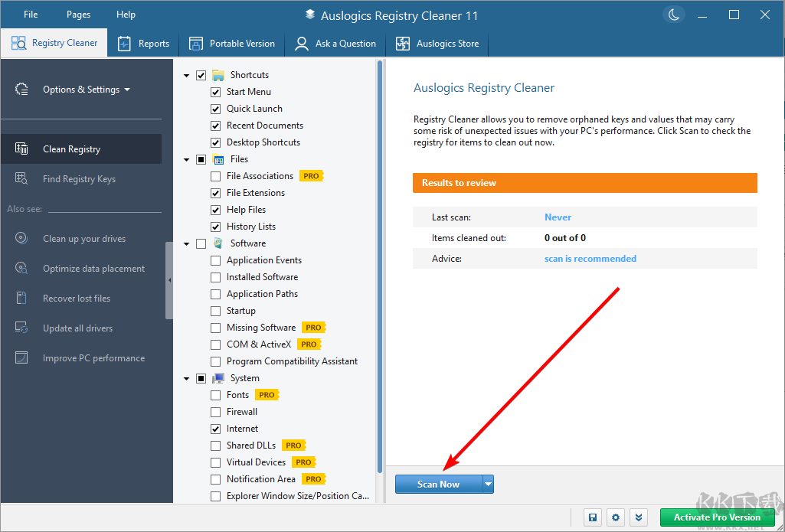Image resolution: width=785 pixels, height=532 pixels.
Task: Toggle the dark mode moon icon
Action: click(673, 15)
